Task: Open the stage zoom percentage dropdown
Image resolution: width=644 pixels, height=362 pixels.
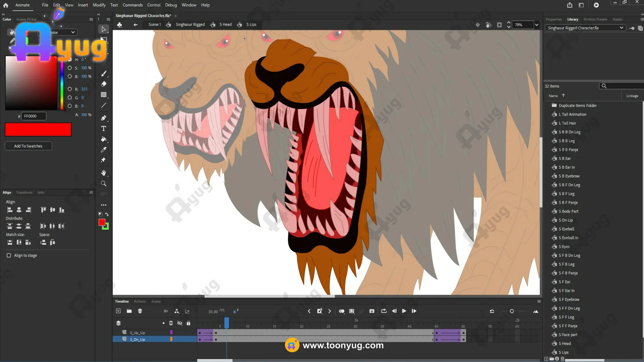Action: (537, 25)
